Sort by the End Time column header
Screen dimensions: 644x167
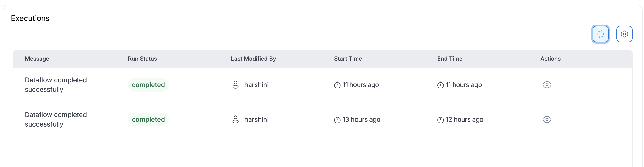(x=450, y=59)
